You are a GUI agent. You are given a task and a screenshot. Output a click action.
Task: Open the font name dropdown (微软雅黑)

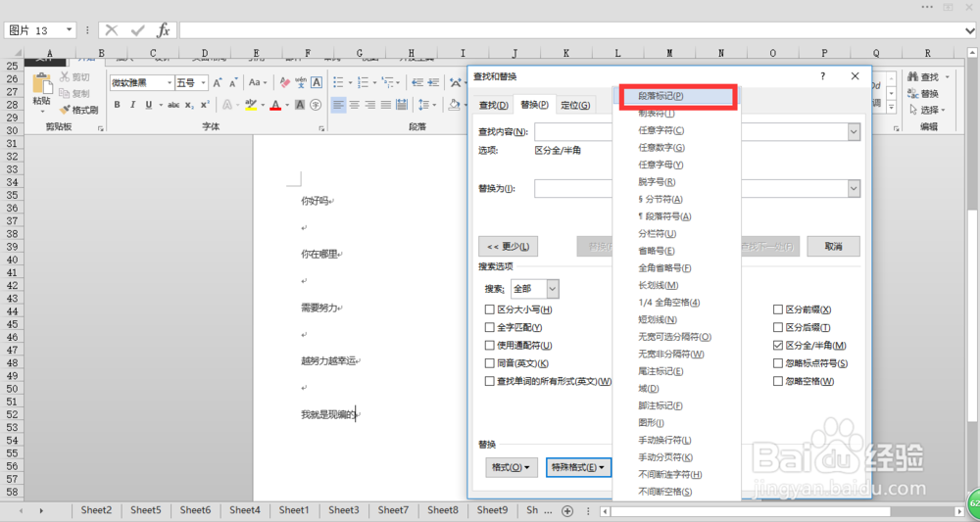[170, 82]
